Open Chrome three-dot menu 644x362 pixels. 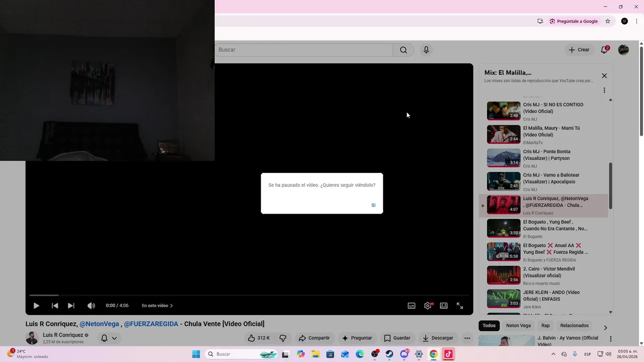636,21
